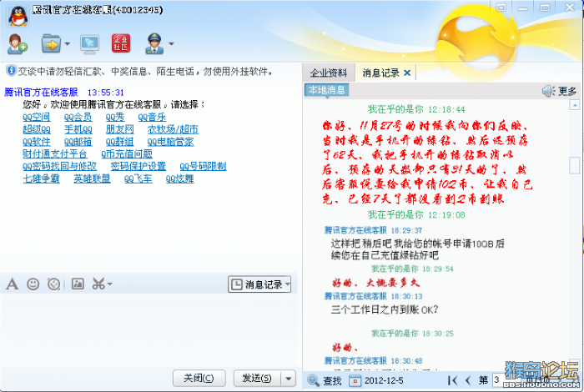The image size is (584, 392).
Task: Open the QQ秀 link
Action: [115, 117]
